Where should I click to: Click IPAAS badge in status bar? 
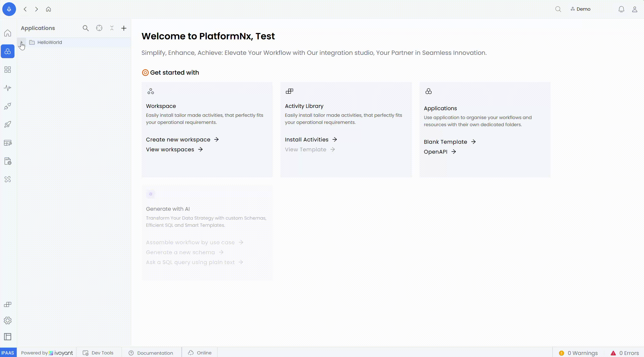tap(8, 353)
